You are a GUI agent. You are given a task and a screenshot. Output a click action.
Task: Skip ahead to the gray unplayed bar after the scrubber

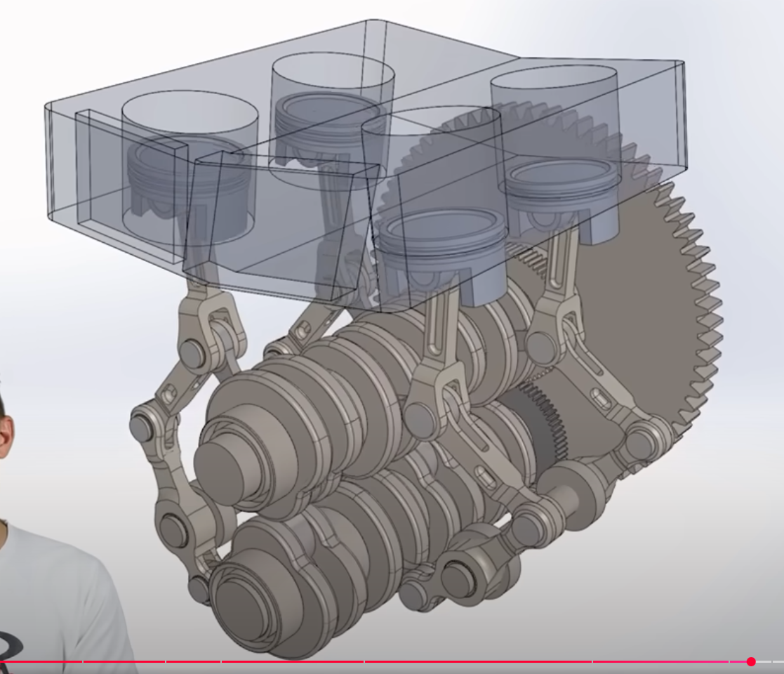762,661
